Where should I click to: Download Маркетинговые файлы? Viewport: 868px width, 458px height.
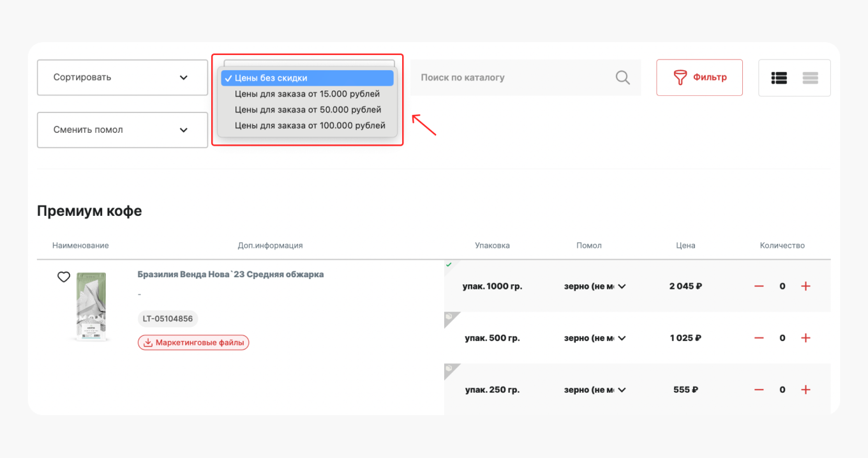point(193,342)
